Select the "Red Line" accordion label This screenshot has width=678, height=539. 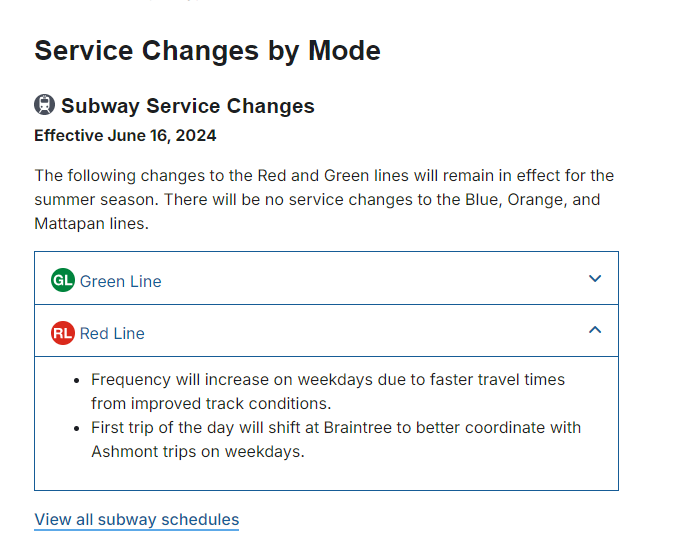pos(112,333)
